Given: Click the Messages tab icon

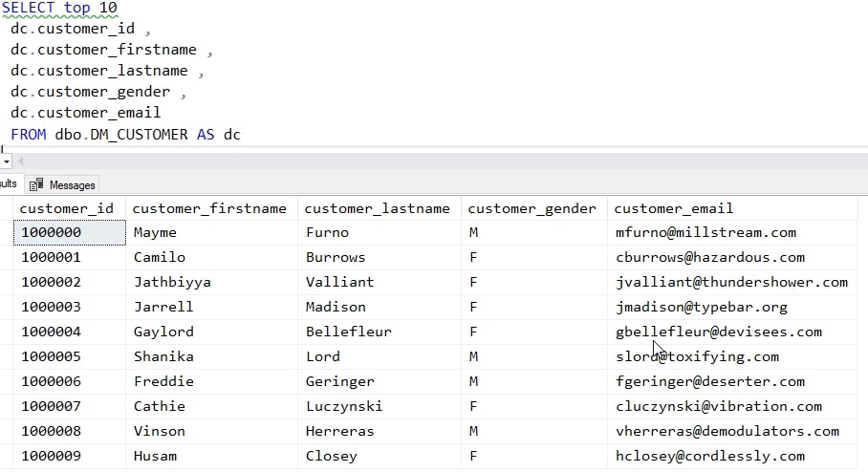Looking at the screenshot, I should point(37,184).
